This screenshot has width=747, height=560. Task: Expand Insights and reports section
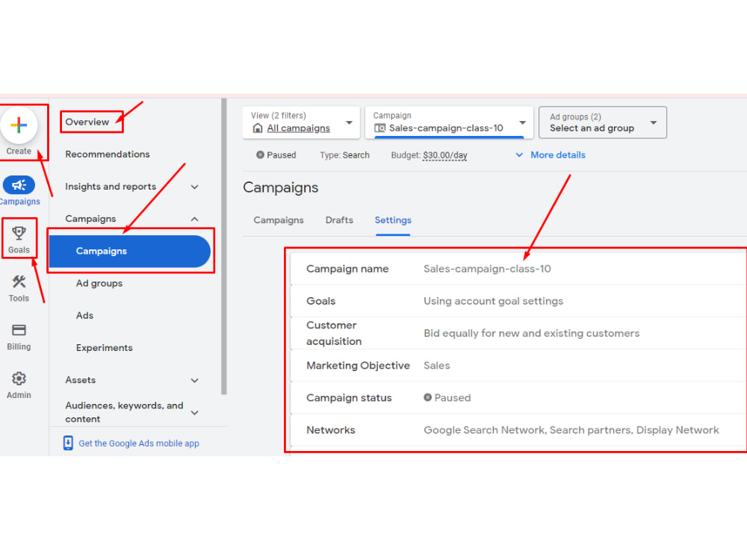[194, 187]
